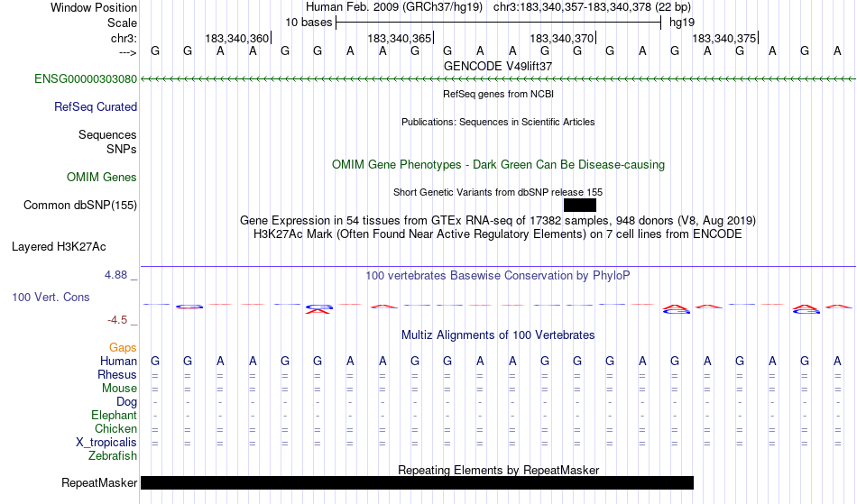The width and height of the screenshot is (857, 504).
Task: Click Publications: Sequences in Scientific Articles title
Action: coord(498,122)
